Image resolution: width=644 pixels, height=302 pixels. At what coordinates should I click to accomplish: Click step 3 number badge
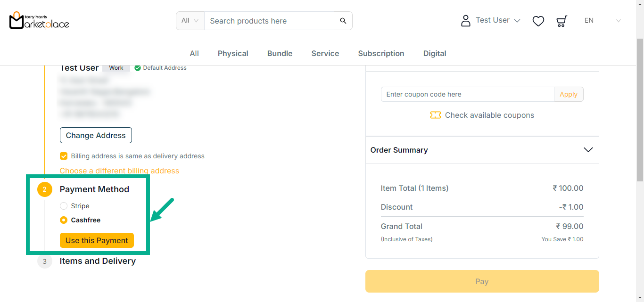(45, 261)
